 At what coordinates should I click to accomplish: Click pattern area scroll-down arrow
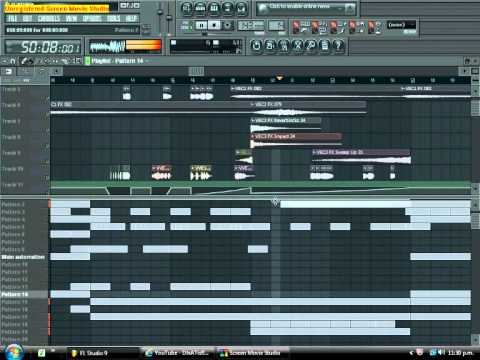(x=475, y=339)
